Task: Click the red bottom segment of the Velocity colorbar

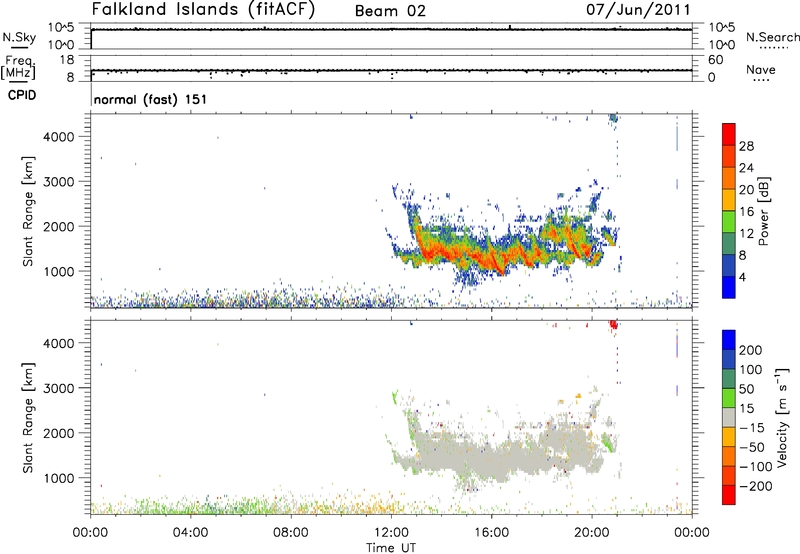Action: (x=729, y=495)
